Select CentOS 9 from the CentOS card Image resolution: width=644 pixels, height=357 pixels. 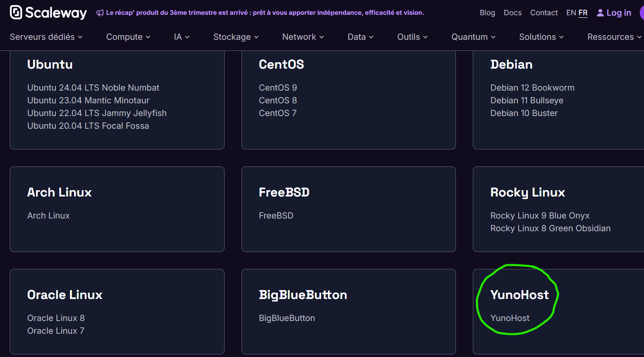[278, 88]
